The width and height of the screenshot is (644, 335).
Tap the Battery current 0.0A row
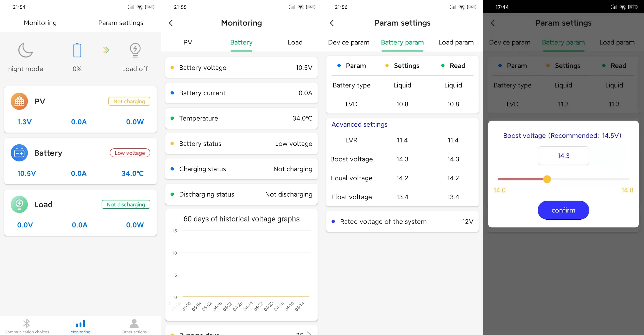click(241, 93)
